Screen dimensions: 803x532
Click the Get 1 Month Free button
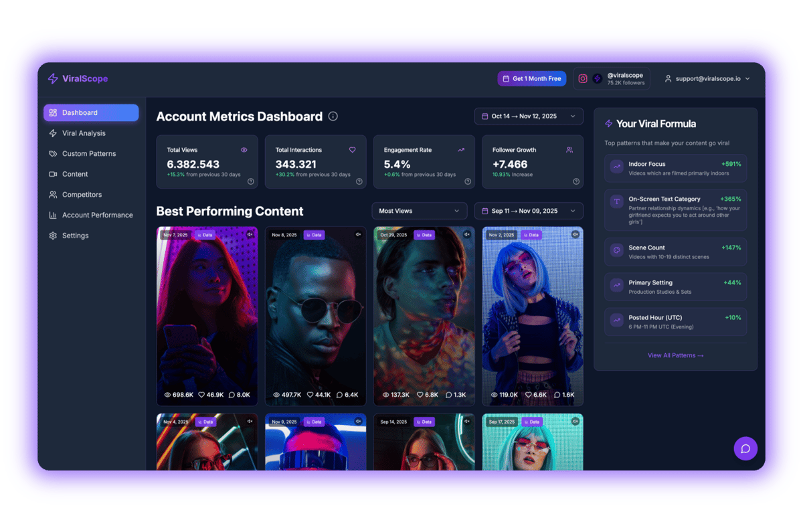pos(531,78)
